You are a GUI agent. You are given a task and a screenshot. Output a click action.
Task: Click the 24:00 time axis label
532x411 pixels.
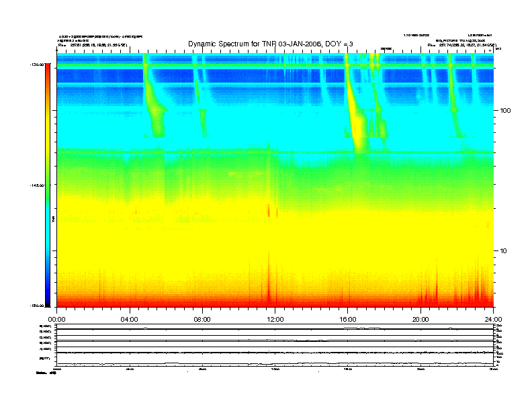493,320
